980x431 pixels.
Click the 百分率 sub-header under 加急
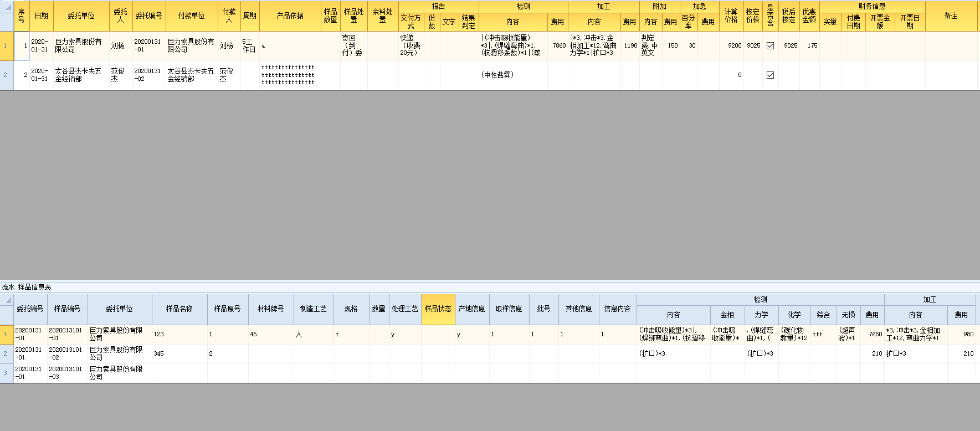point(689,22)
